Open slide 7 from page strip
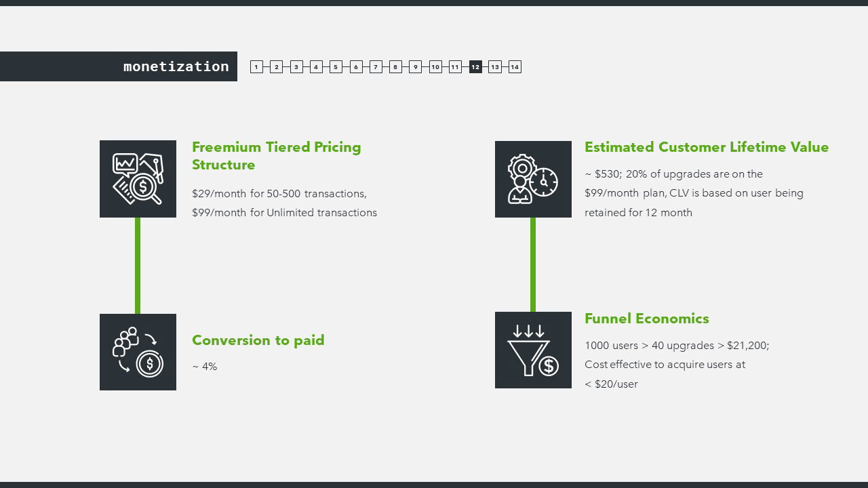868x488 pixels. pos(376,66)
